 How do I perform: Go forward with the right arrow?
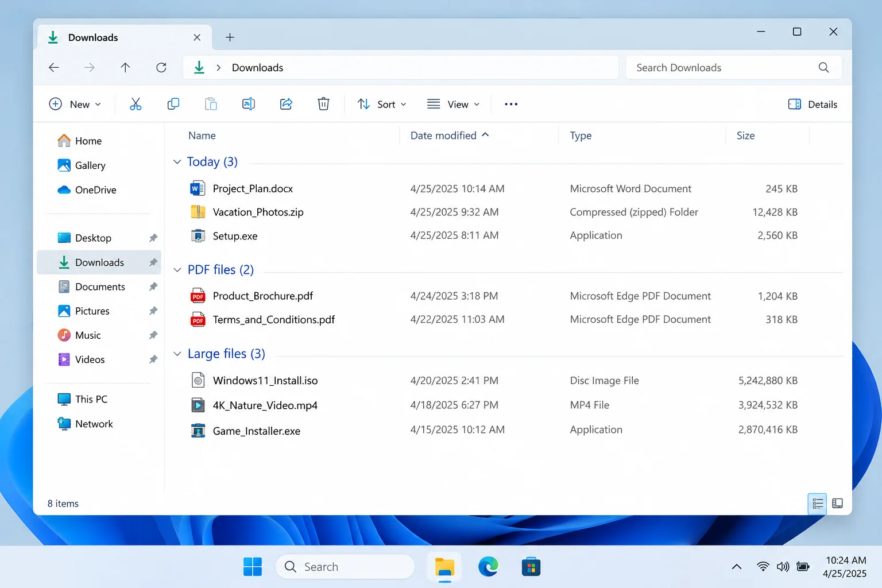pos(90,68)
